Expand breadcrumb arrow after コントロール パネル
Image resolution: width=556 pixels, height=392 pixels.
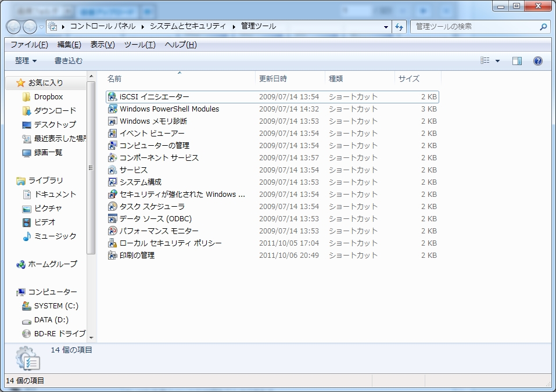coord(142,27)
